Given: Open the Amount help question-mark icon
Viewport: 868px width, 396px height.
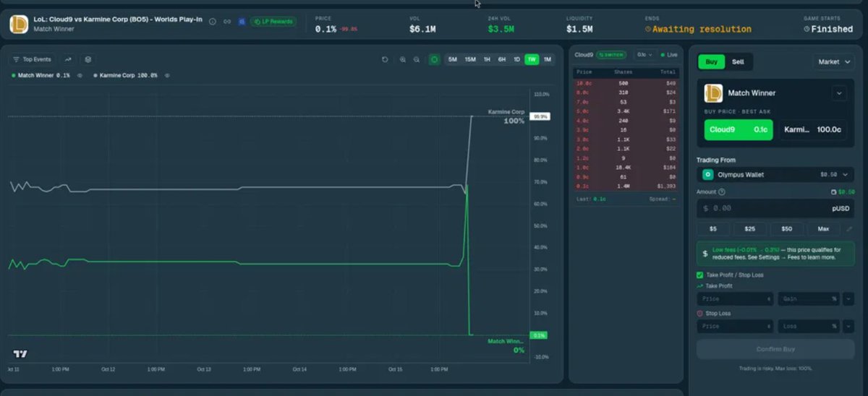Looking at the screenshot, I should click(x=723, y=191).
